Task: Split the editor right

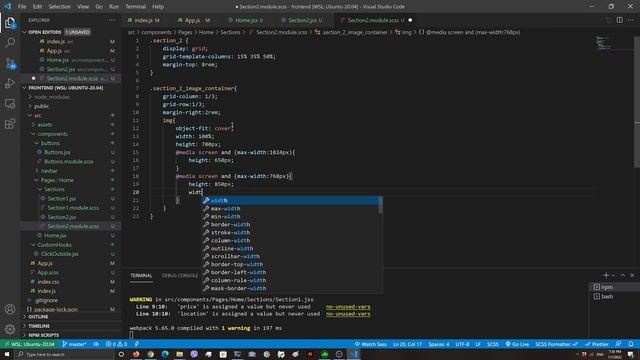Action: pyautogui.click(x=620, y=20)
